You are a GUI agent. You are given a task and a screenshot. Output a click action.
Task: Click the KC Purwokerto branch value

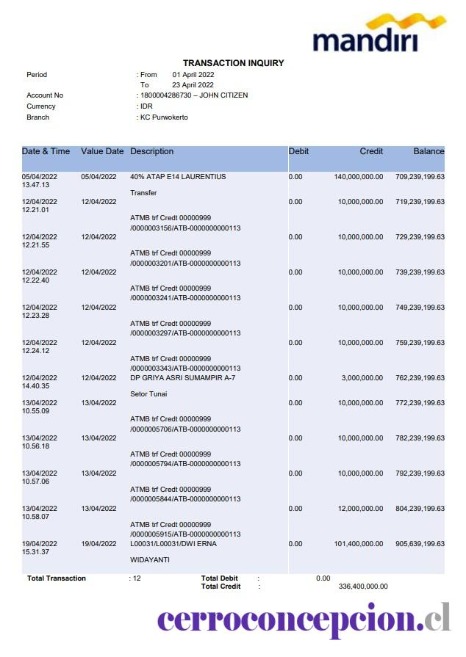tap(164, 117)
